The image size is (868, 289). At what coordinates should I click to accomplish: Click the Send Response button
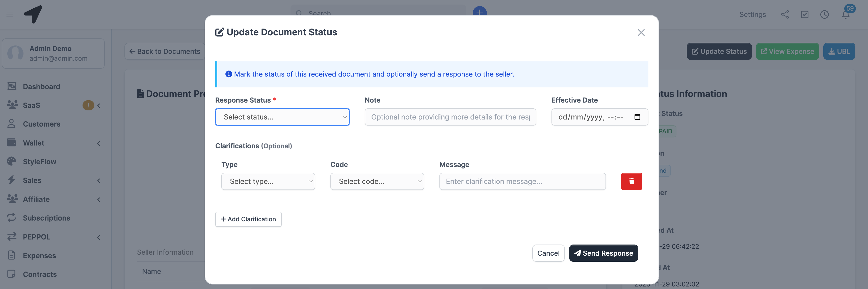tap(603, 253)
